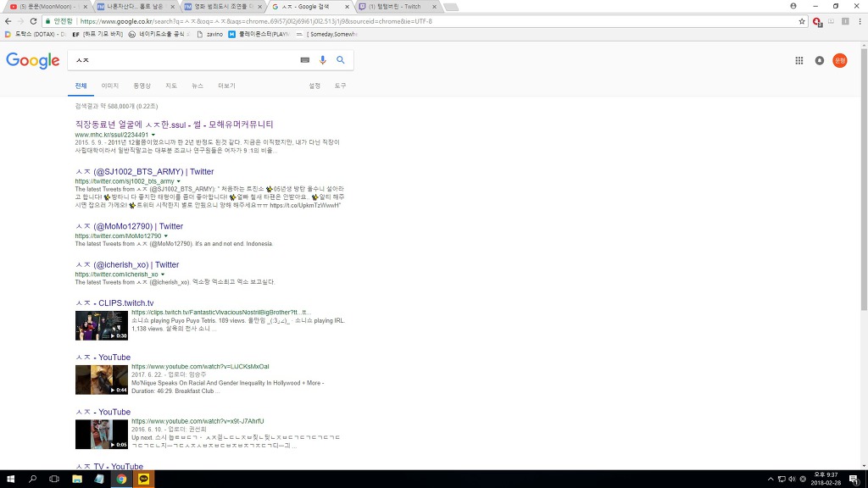The width and height of the screenshot is (868, 488).
Task: Open the YouTube result uploaded 2017. 6. 22.
Action: pos(103,358)
